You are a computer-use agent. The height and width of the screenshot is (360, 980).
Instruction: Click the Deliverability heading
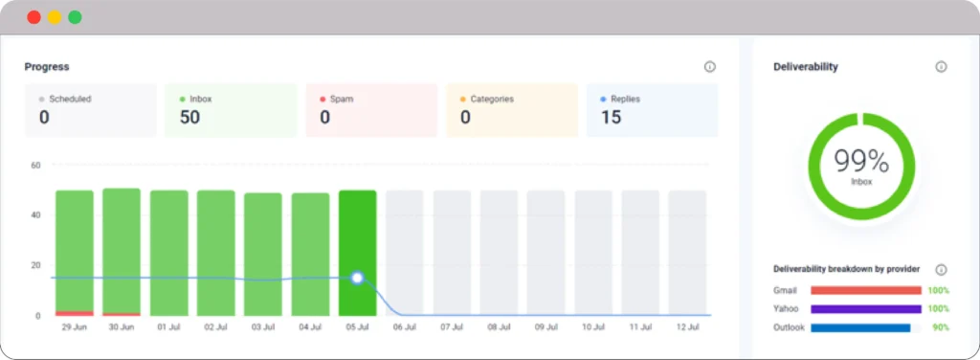tap(806, 67)
